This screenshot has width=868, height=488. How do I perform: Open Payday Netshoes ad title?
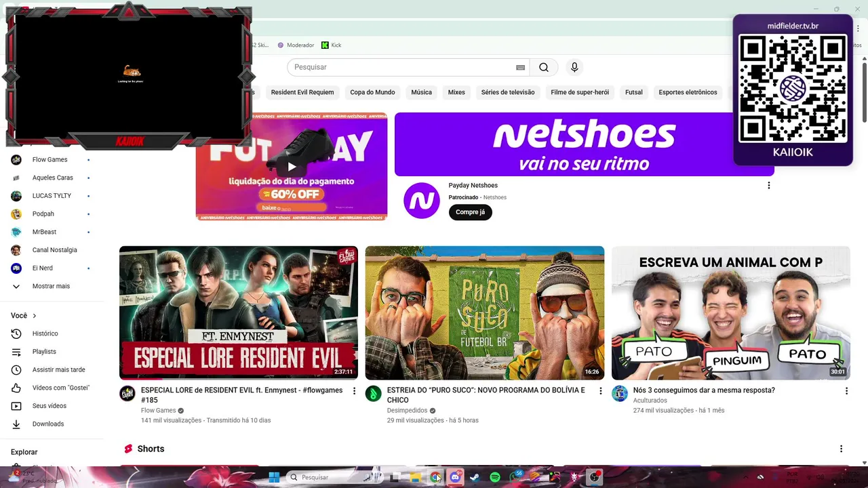click(473, 186)
